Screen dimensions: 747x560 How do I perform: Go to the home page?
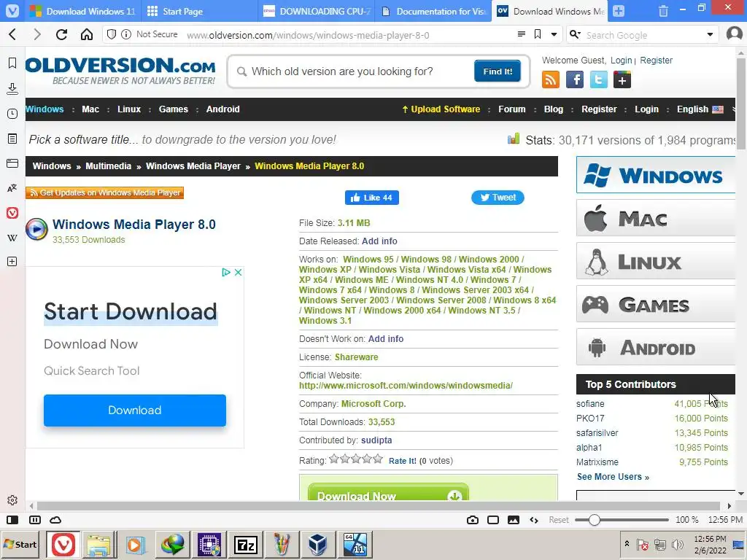point(87,34)
